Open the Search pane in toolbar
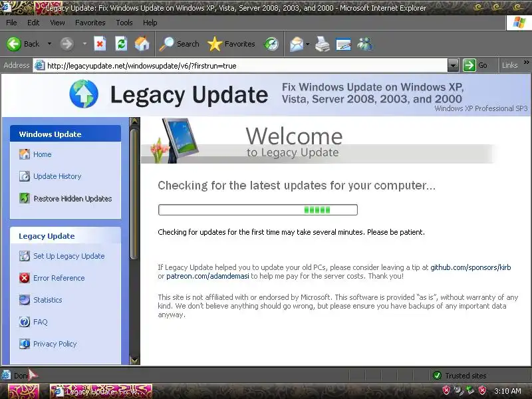Image resolution: width=532 pixels, height=399 pixels. [x=179, y=44]
